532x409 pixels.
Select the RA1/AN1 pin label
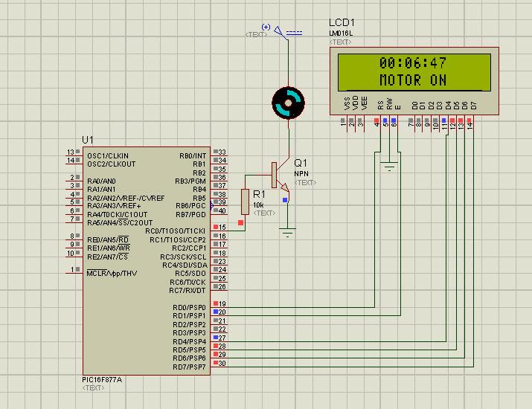click(101, 189)
